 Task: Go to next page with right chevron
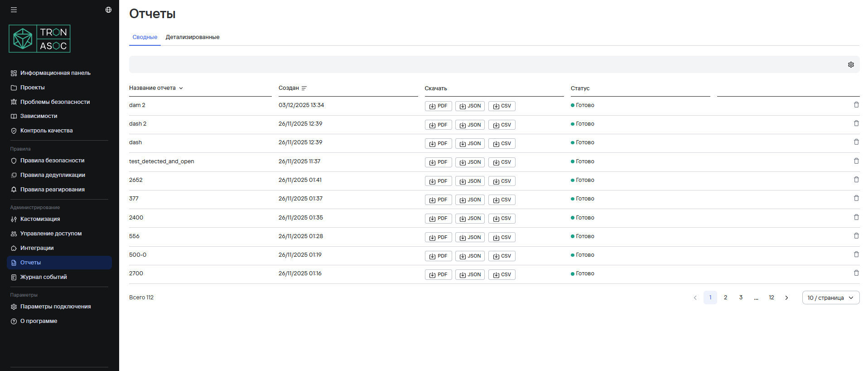point(786,298)
